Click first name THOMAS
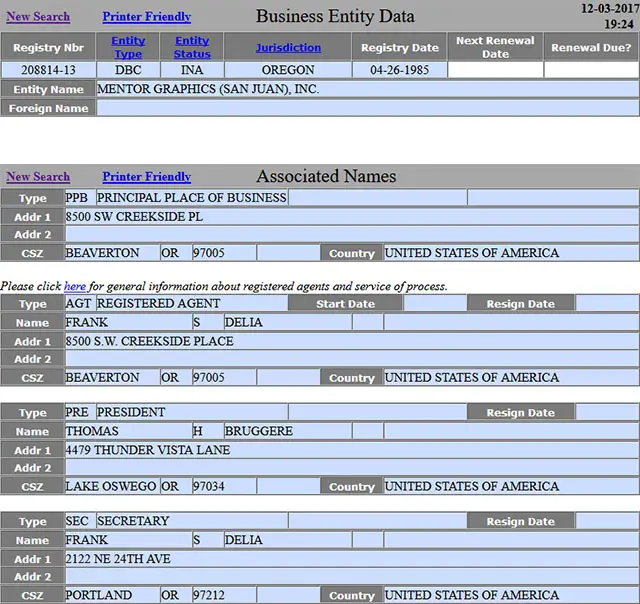The height and width of the screenshot is (604, 640). pyautogui.click(x=92, y=431)
